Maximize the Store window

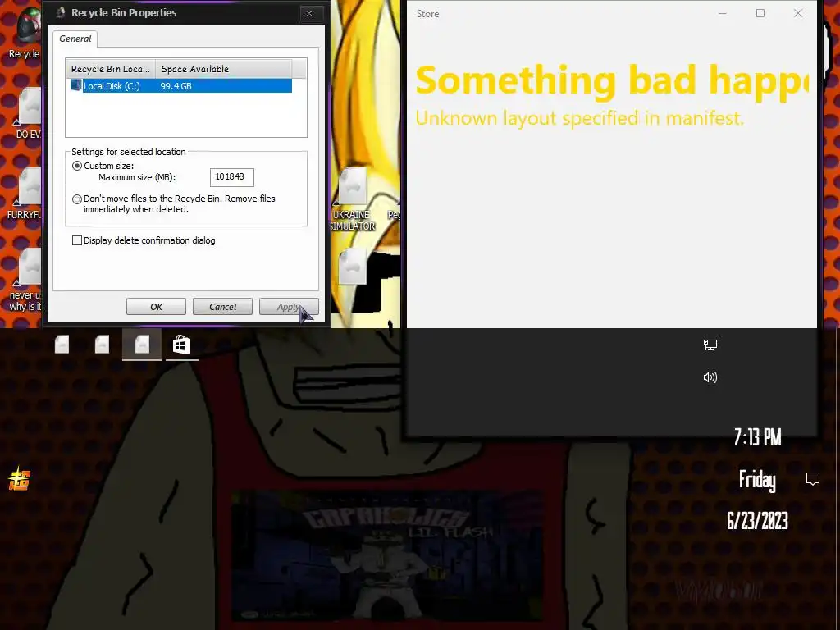pos(760,13)
